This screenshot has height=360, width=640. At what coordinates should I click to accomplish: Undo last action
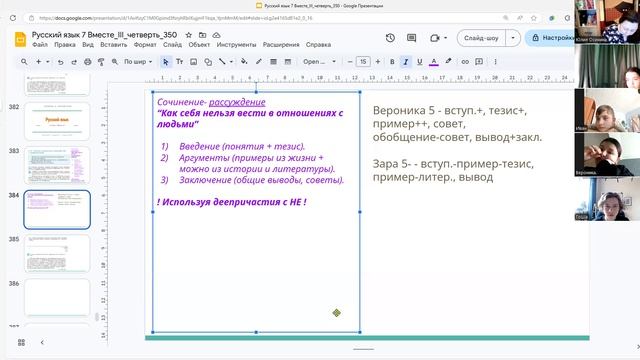[x=60, y=62]
